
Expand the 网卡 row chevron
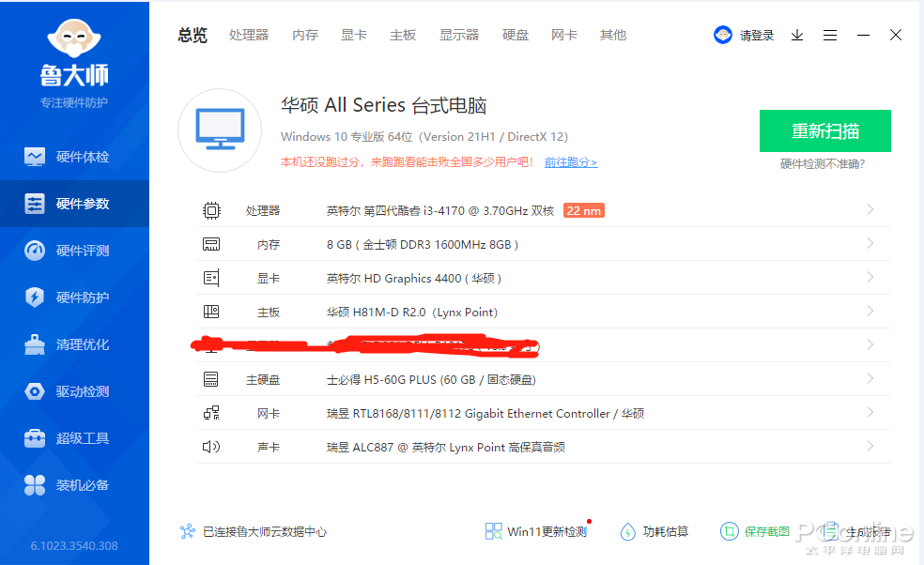click(870, 412)
